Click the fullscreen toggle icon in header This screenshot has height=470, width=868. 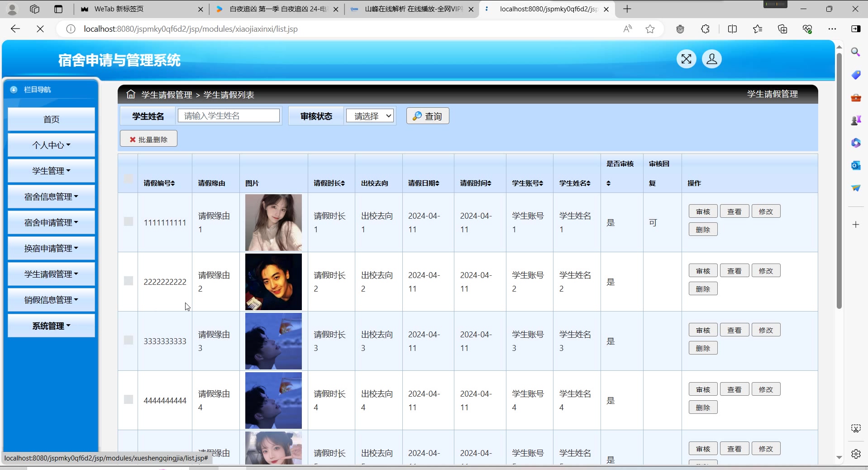pos(686,59)
